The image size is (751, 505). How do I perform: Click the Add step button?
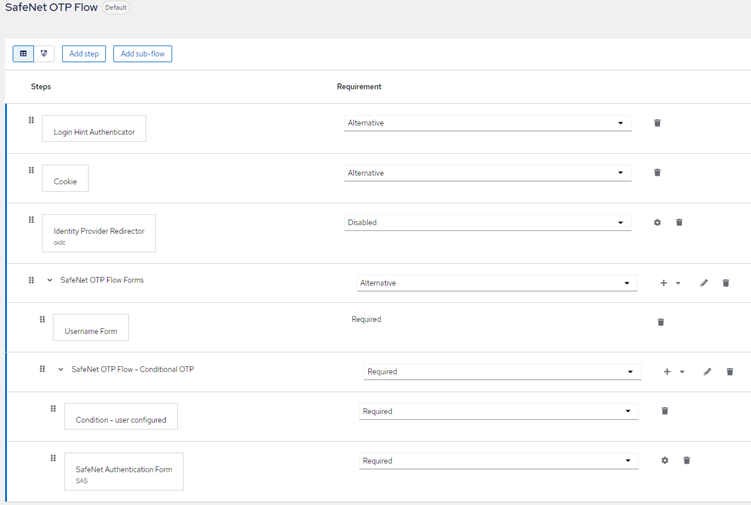click(x=84, y=53)
